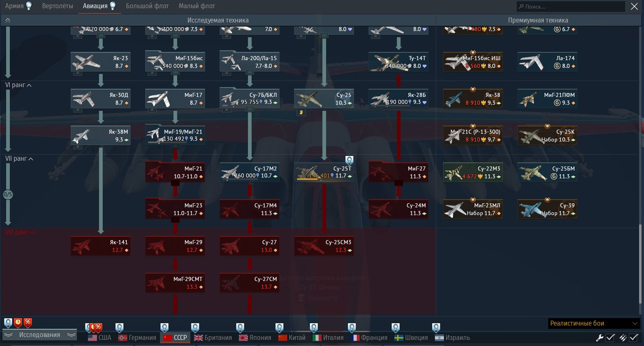Switch to the Большой флот tab
644x346 pixels.
point(147,6)
